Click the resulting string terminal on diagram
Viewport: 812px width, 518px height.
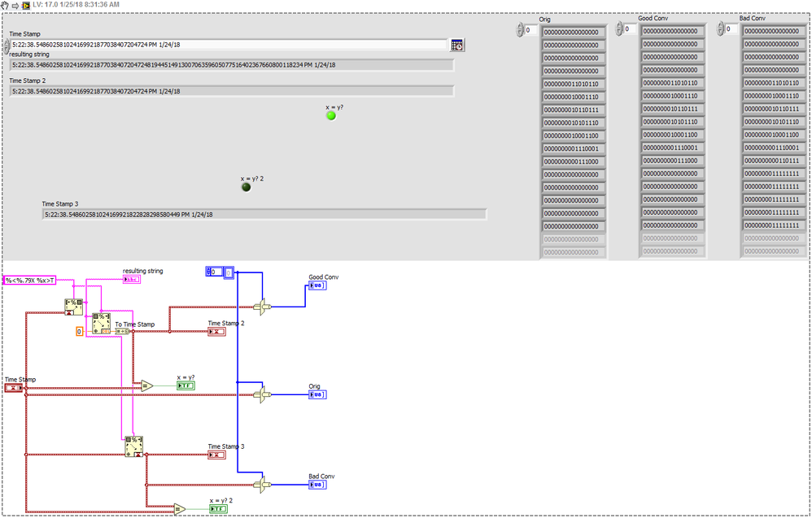click(x=132, y=280)
